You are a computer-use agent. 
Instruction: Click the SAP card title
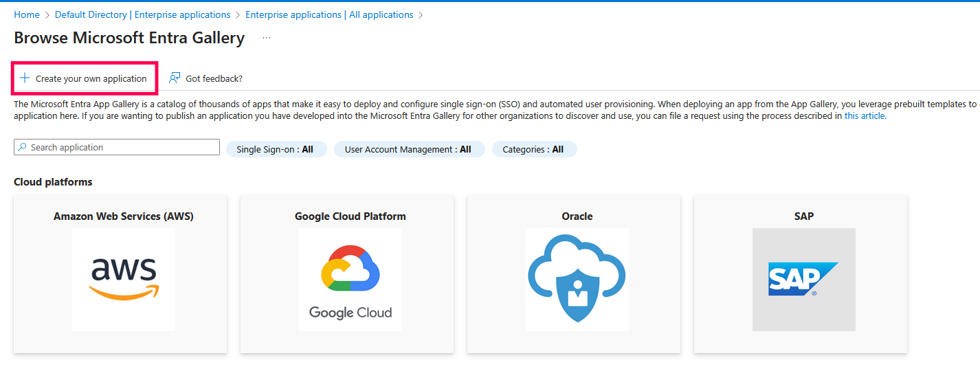[804, 216]
